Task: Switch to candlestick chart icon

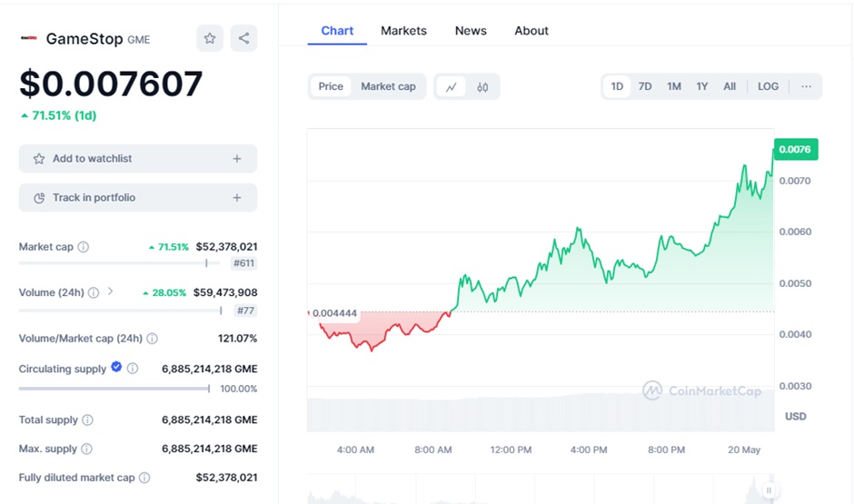Action: pos(482,86)
